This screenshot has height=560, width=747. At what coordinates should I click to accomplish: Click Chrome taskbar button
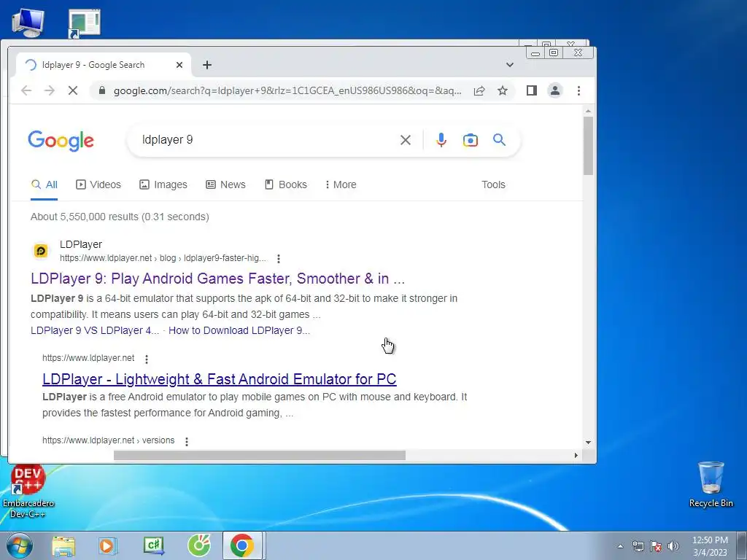242,545
